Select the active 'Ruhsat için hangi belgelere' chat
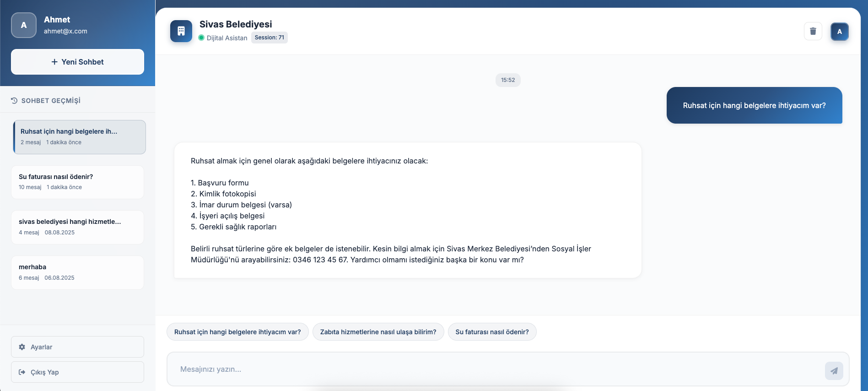The height and width of the screenshot is (391, 868). 79,137
